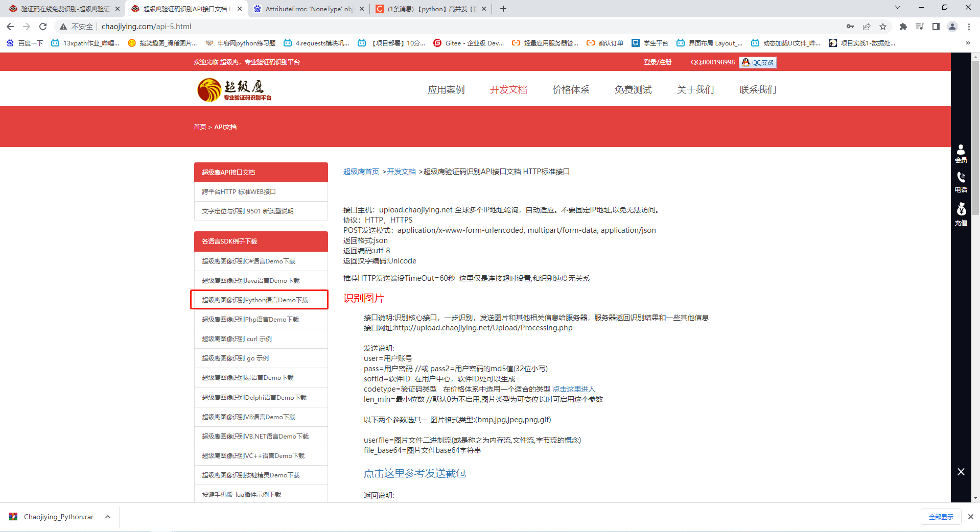Show more bookmarks with the overflow chevron
Image resolution: width=980 pixels, height=532 pixels.
[968, 43]
